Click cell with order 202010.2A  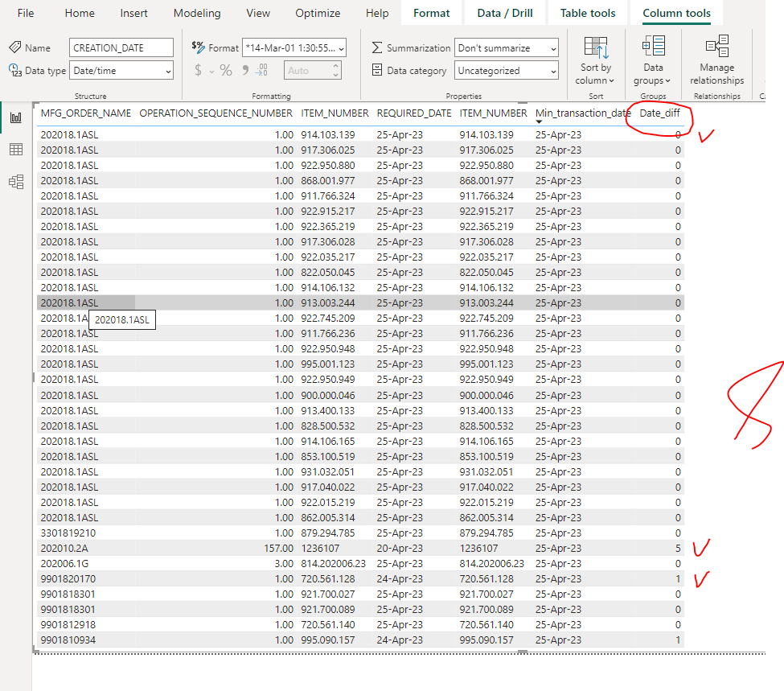(x=64, y=549)
